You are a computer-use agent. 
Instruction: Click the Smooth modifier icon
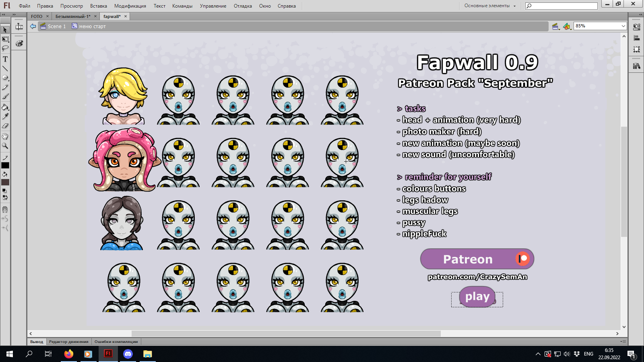coord(5,219)
